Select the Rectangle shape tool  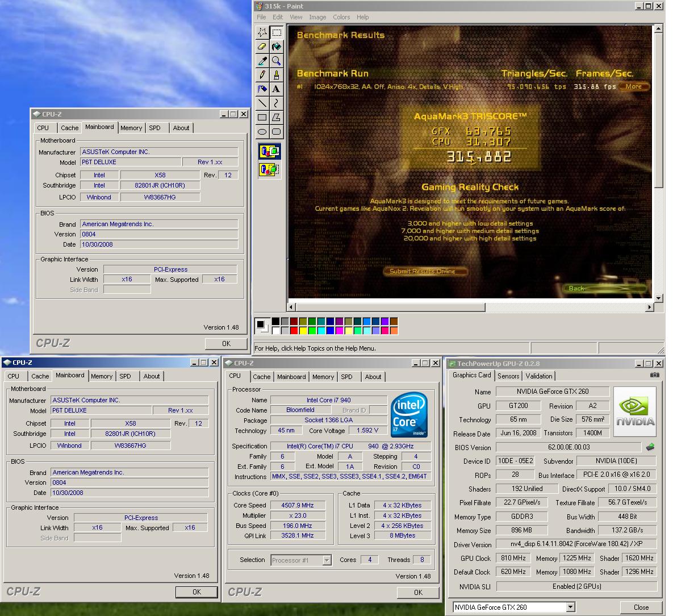262,117
